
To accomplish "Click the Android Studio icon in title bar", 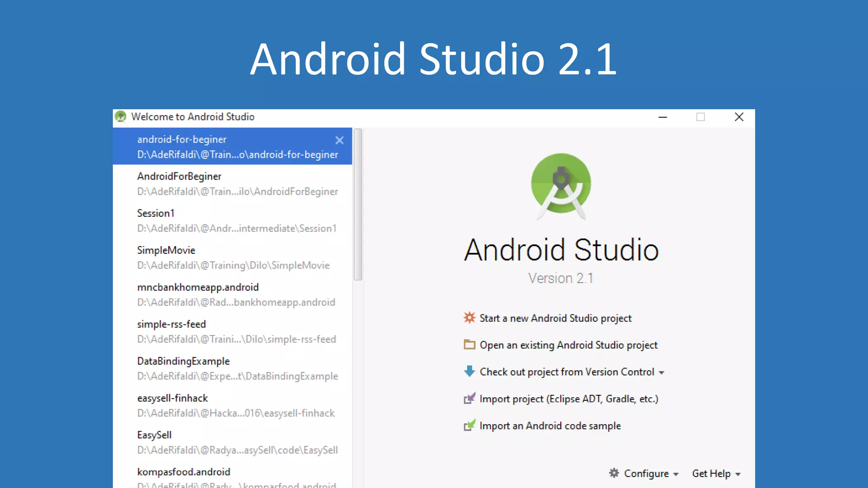I will [121, 116].
